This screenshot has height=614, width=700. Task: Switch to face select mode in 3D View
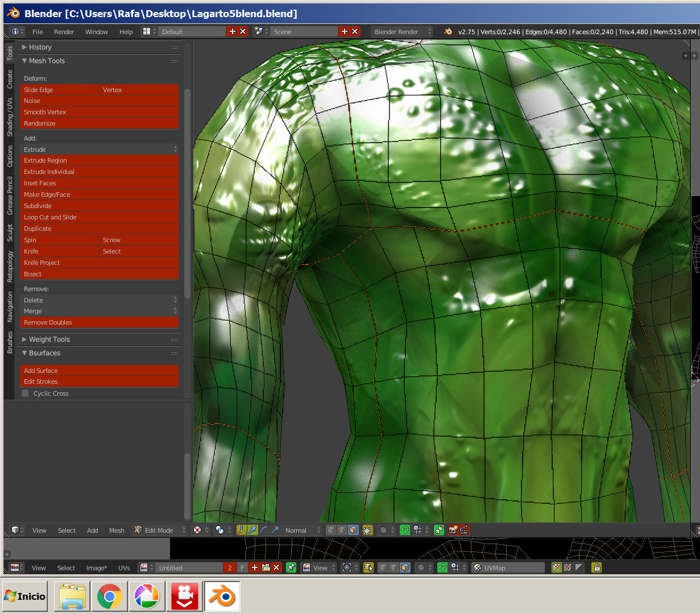tap(353, 530)
